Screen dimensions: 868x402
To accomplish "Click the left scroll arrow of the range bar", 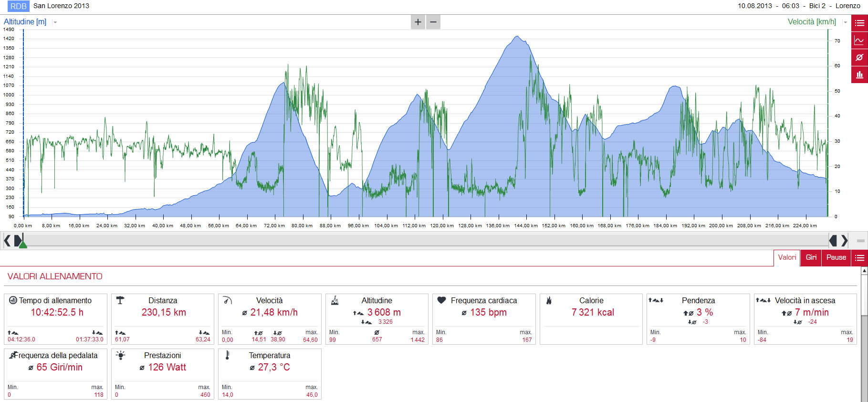I will pos(7,240).
